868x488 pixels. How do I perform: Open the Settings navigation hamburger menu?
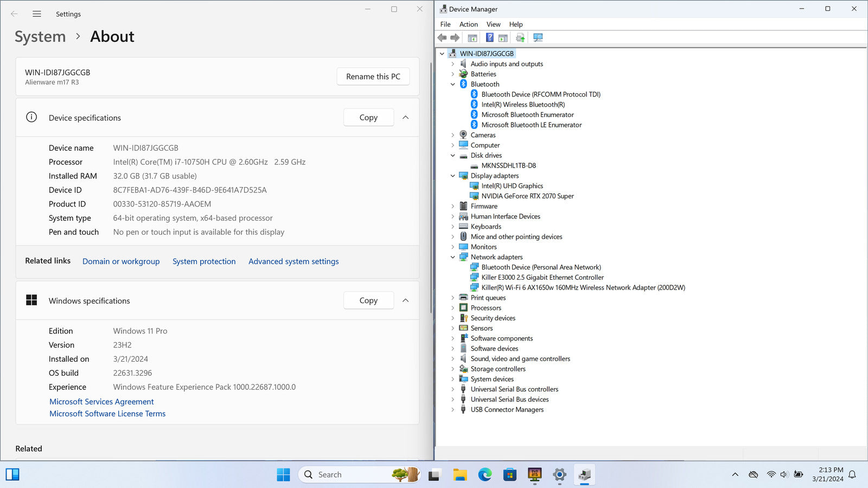pos(37,14)
